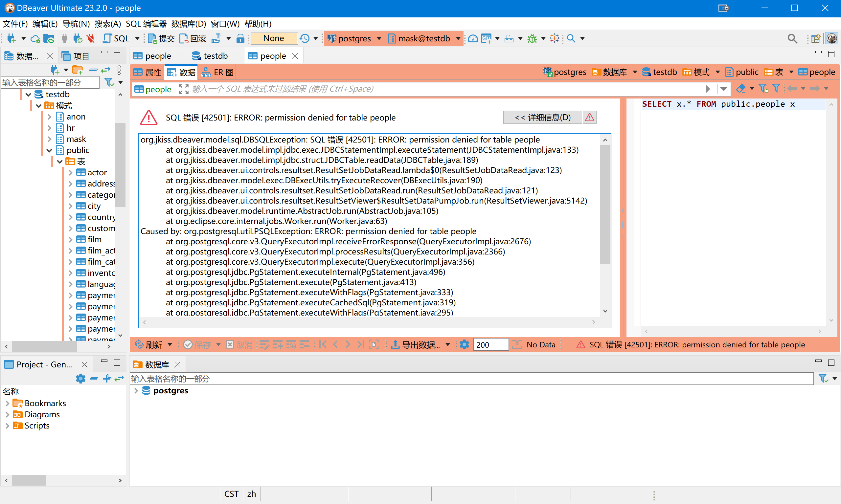
Task: Click the global search magnifier at top right
Action: coord(792,39)
